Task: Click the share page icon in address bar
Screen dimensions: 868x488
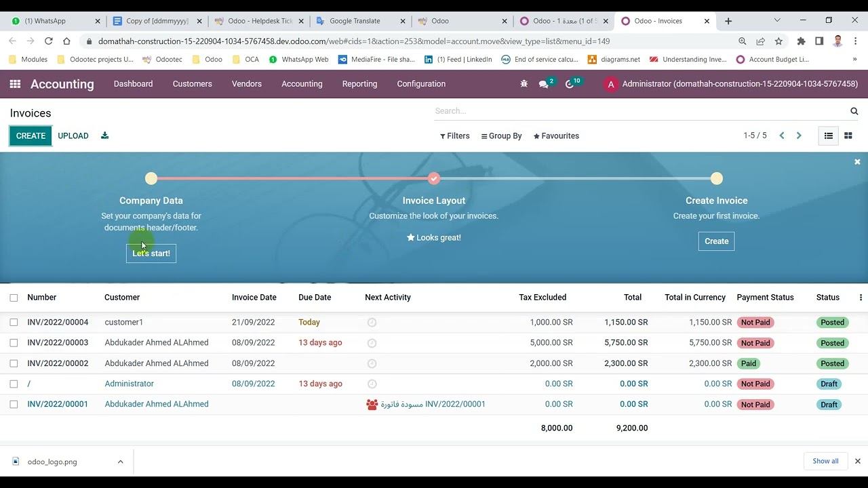Action: pyautogui.click(x=761, y=41)
